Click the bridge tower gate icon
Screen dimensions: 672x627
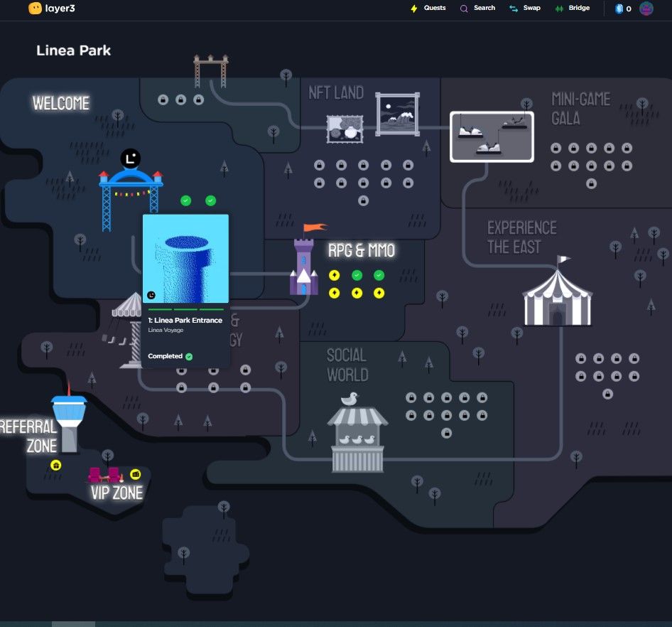tap(211, 71)
